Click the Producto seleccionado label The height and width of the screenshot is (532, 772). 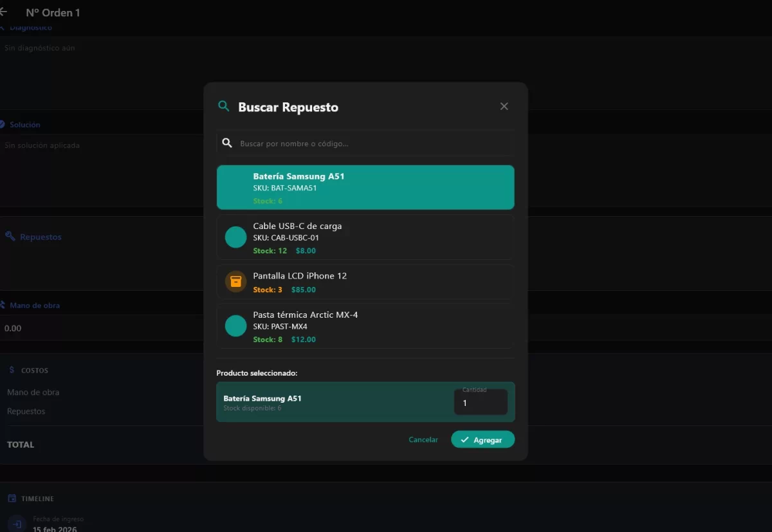[x=257, y=373]
